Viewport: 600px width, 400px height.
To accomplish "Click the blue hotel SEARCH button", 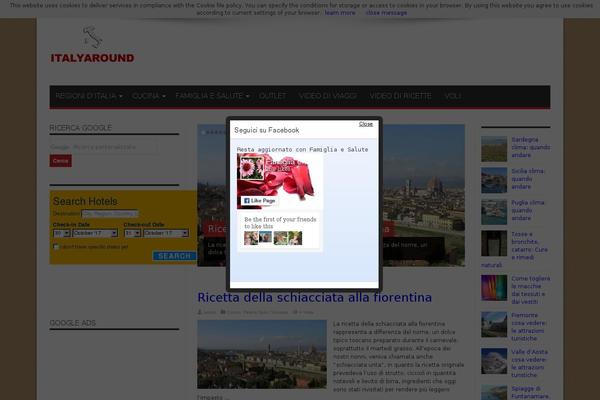I will 174,256.
